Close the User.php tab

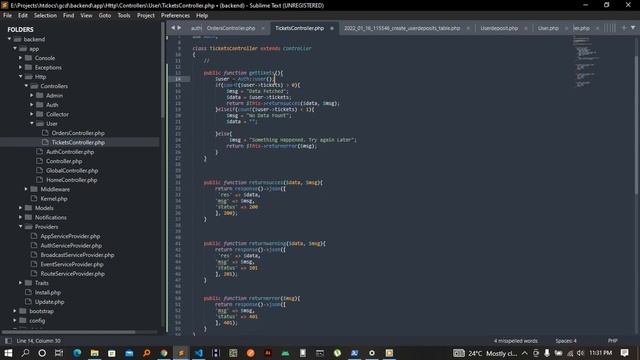[566, 28]
